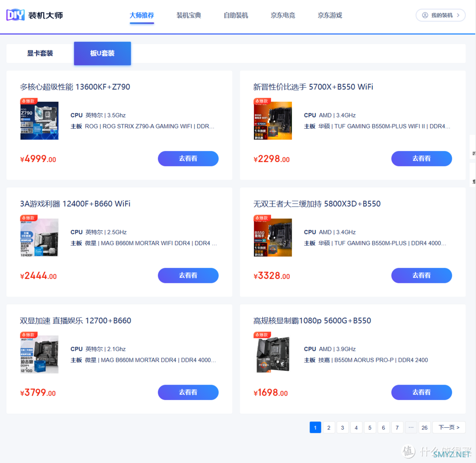The width and height of the screenshot is (476, 463).
Task: Open the 5700X B550 WiFi product thumbnail
Action: (273, 120)
